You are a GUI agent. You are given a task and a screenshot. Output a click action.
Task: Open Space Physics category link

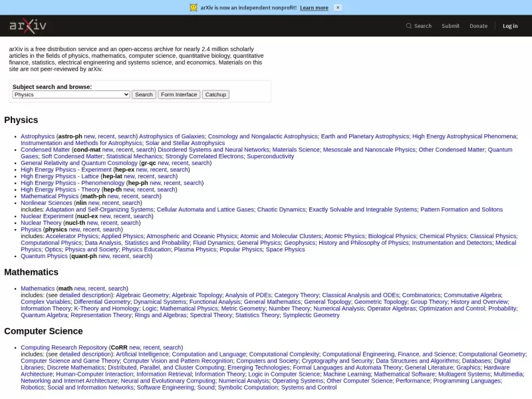click(285, 249)
